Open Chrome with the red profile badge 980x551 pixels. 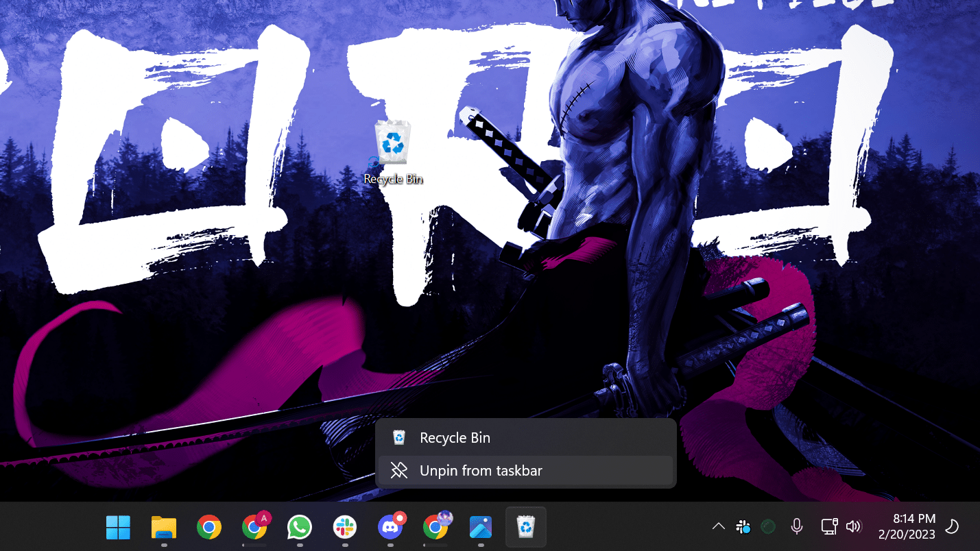pos(254,527)
